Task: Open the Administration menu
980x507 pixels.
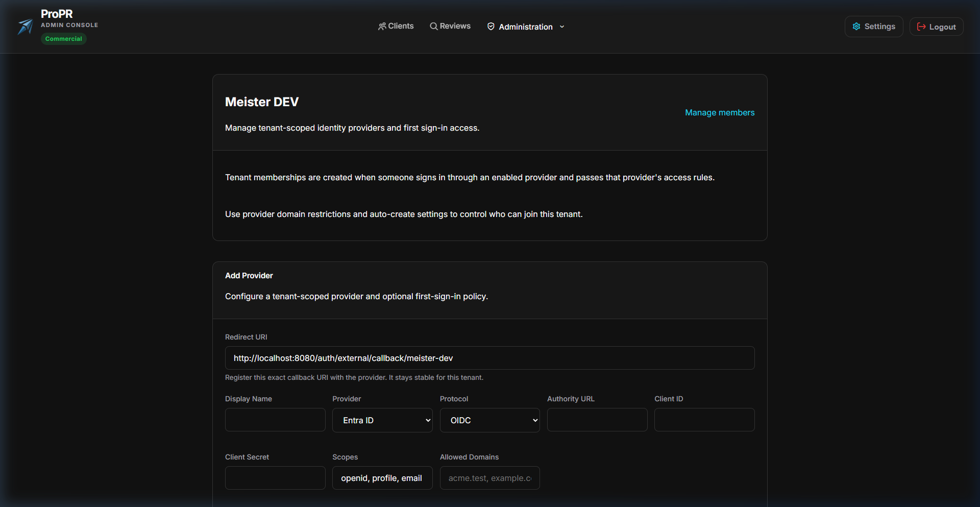Action: pos(526,27)
